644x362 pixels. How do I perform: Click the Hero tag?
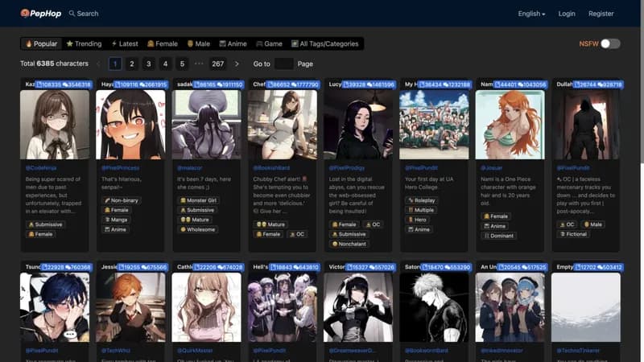click(417, 220)
